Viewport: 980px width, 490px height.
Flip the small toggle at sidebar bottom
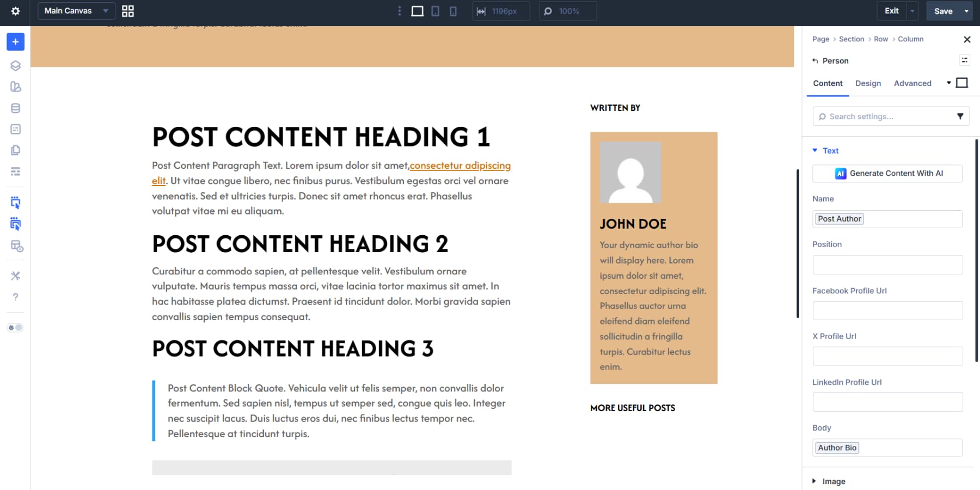[15, 327]
